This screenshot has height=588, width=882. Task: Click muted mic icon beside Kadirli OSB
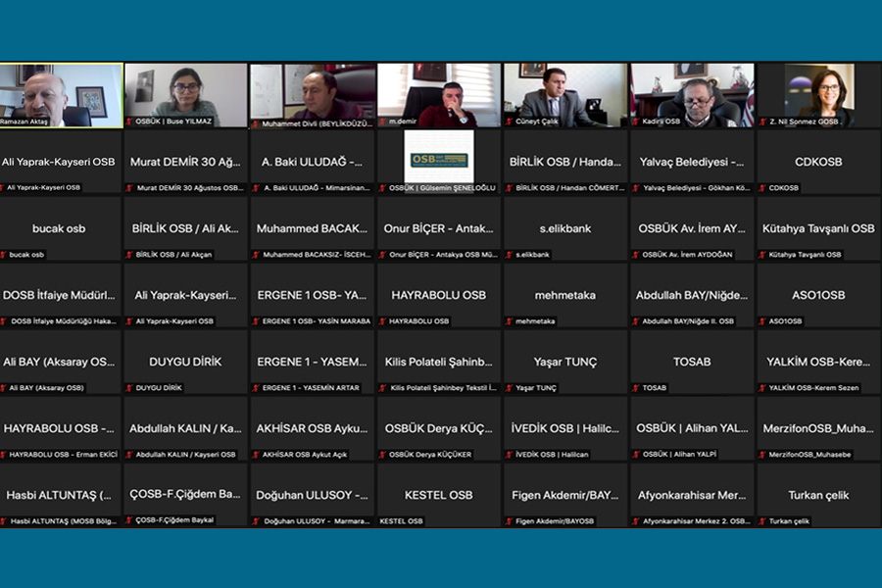click(x=636, y=121)
